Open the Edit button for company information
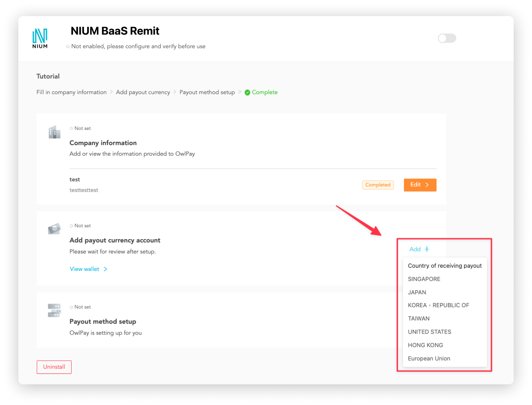 tap(420, 185)
